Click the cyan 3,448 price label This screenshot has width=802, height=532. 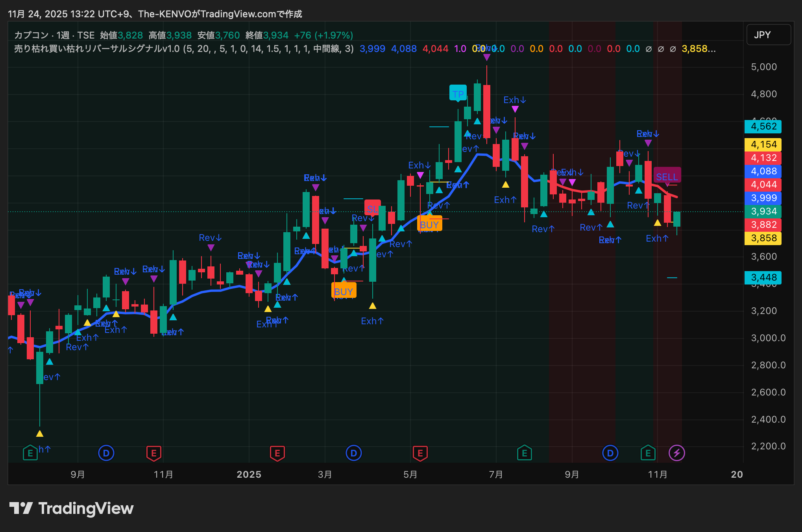[763, 277]
